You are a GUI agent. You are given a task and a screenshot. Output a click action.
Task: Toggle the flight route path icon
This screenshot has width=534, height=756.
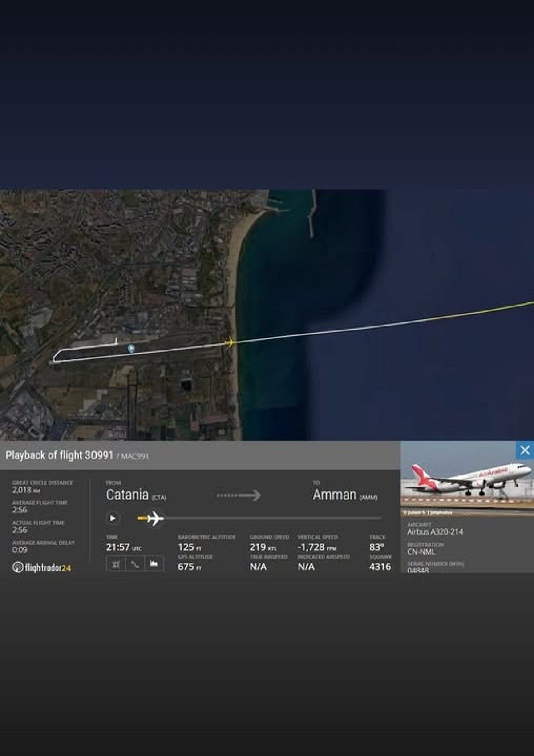pyautogui.click(x=135, y=564)
